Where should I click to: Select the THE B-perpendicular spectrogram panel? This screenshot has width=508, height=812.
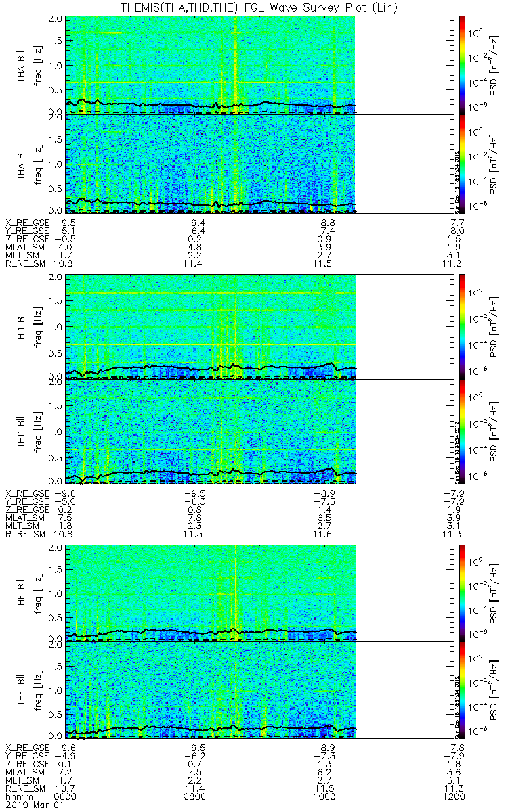[x=260, y=593]
